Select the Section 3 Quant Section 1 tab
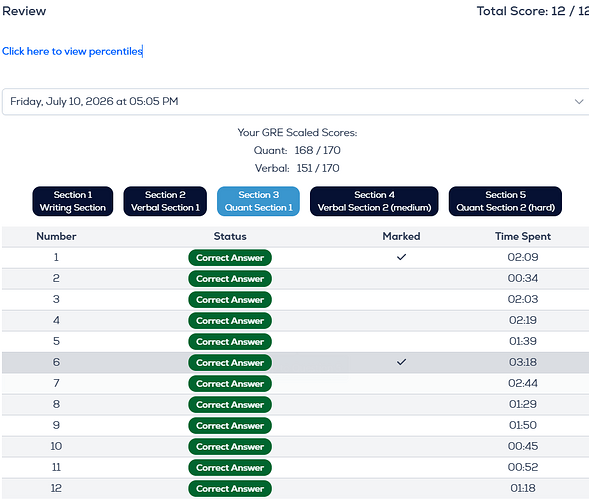 click(258, 201)
